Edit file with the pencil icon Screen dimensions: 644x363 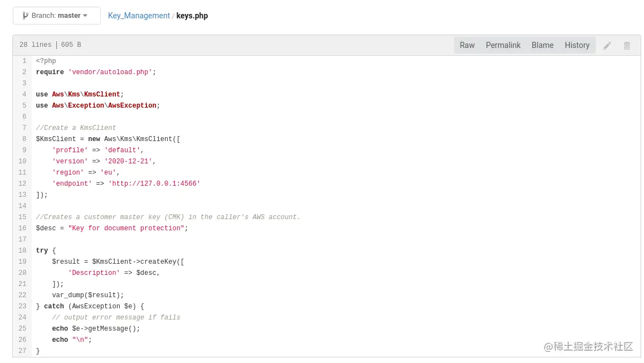607,46
